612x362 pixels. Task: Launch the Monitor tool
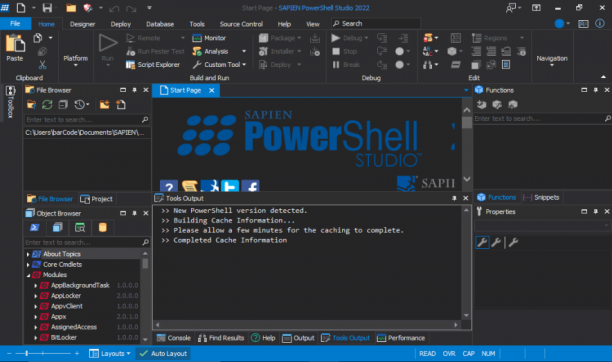tap(209, 38)
